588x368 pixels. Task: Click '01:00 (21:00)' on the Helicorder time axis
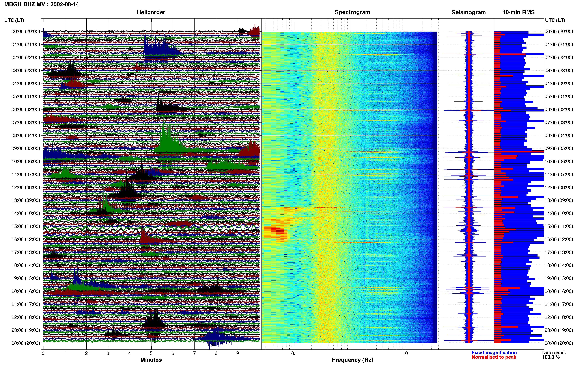coord(26,45)
